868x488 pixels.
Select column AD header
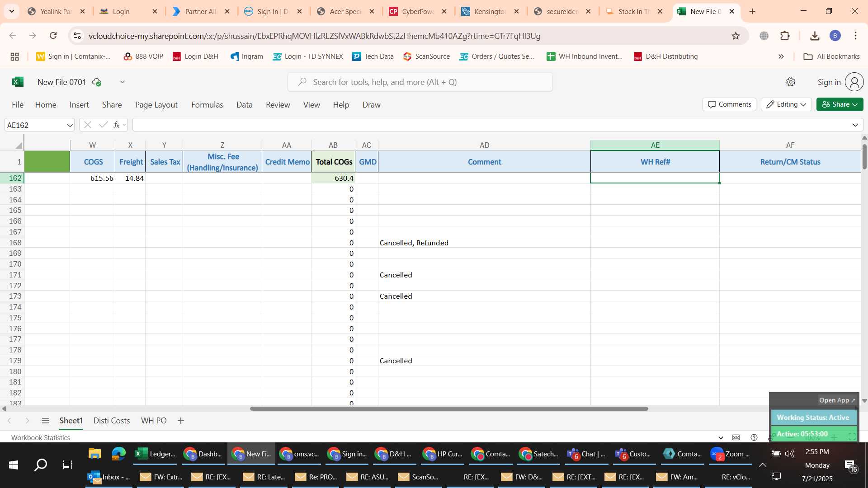pos(484,145)
